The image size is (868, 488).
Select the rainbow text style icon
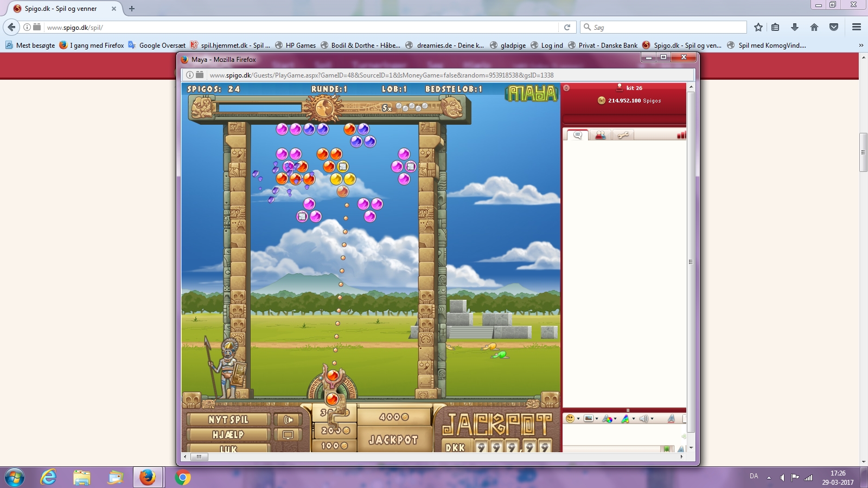coord(626,419)
